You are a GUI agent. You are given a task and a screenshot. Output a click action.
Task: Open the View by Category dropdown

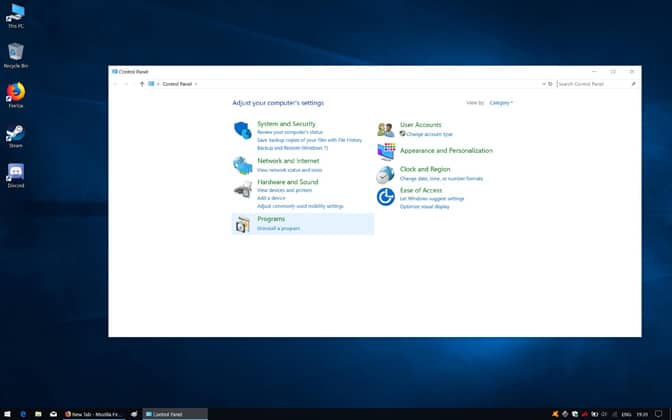501,103
